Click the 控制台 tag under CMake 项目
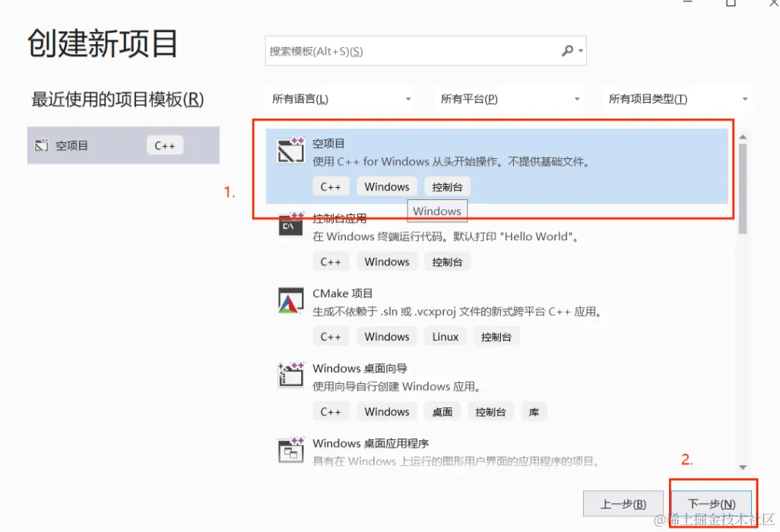This screenshot has width=780, height=532. point(496,337)
